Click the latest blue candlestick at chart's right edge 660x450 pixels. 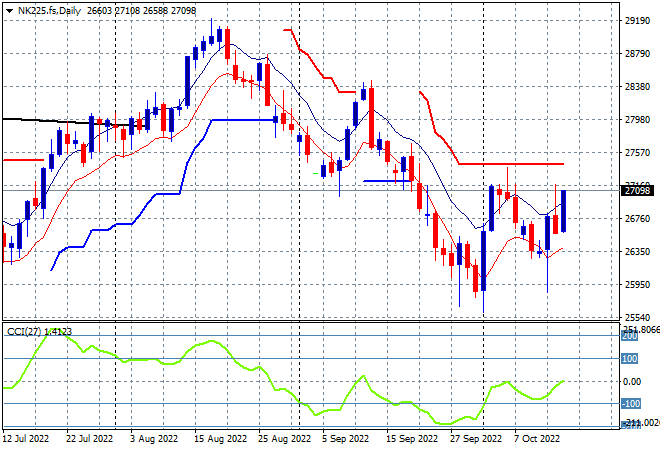point(563,211)
